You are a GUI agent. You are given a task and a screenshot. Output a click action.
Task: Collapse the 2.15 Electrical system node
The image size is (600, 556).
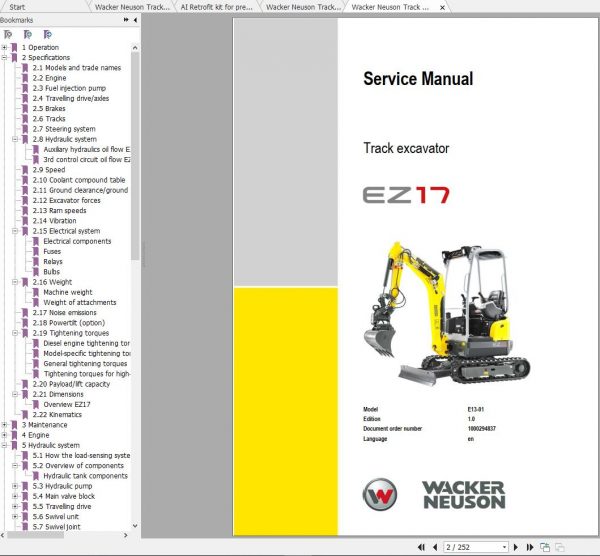pos(15,231)
